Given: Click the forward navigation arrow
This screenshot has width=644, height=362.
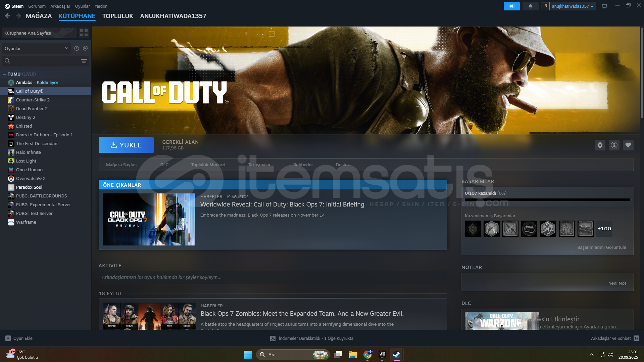Looking at the screenshot, I should 18,16.
